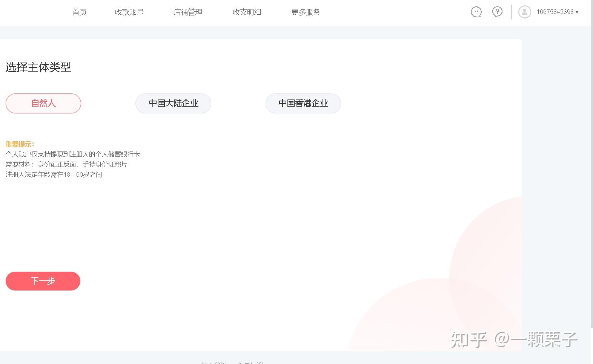Click the 下一步 button

43,281
